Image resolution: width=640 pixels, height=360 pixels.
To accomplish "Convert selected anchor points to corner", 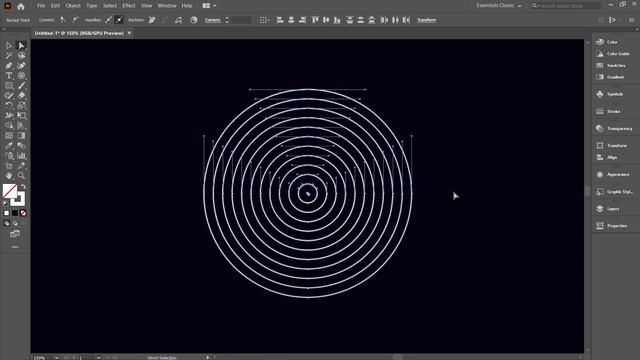I will pyautogui.click(x=63, y=20).
